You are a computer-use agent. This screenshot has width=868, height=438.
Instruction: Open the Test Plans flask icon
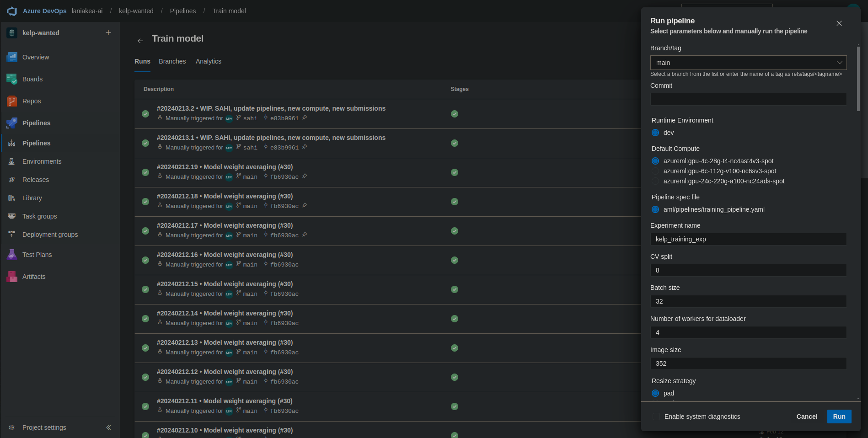[12, 255]
